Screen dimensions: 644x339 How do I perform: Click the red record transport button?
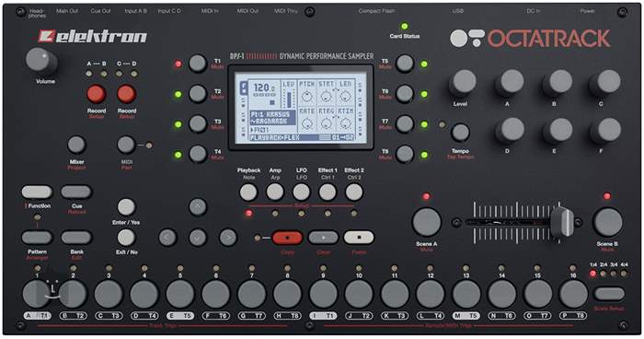click(287, 238)
